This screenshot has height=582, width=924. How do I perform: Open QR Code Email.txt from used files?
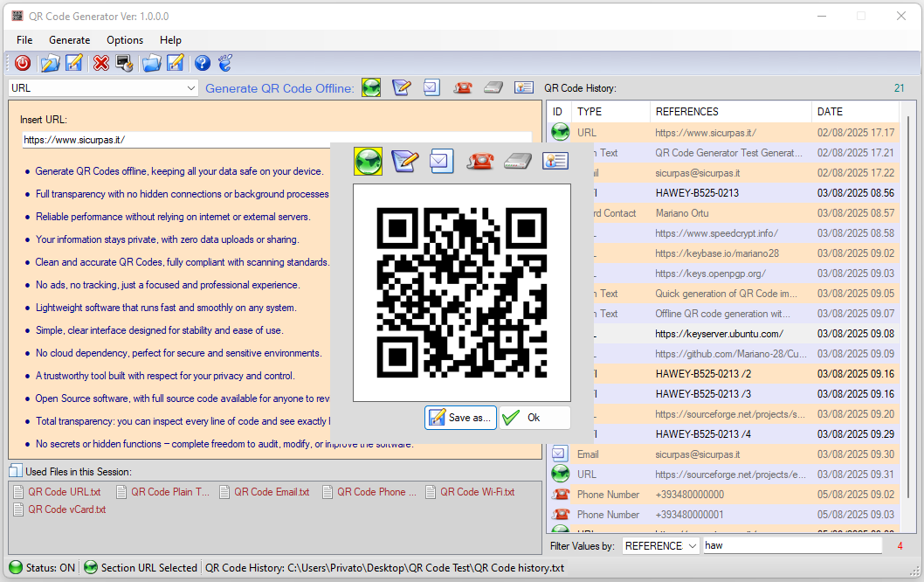pyautogui.click(x=272, y=492)
